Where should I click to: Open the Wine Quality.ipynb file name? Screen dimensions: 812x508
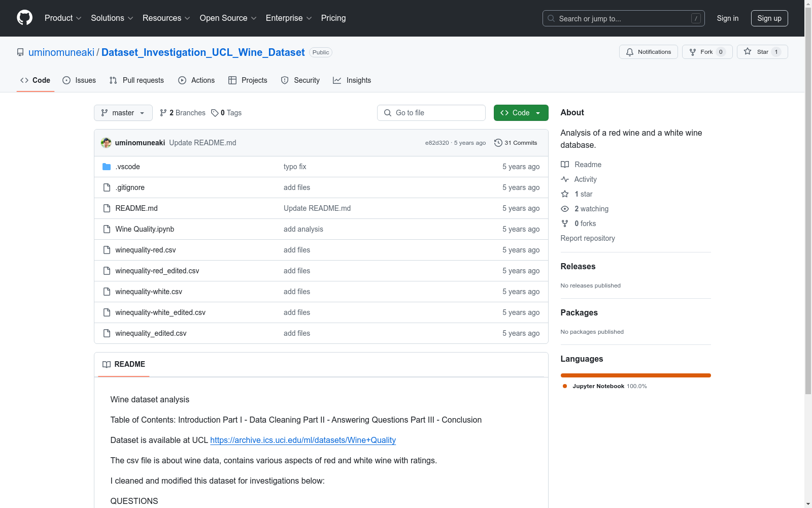[145, 229]
